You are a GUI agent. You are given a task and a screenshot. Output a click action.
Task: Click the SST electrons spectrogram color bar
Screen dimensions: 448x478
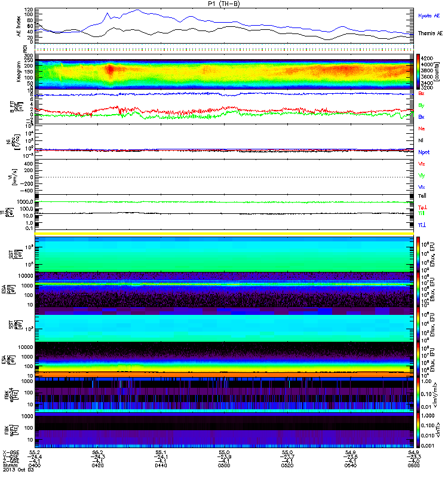pos(418,324)
